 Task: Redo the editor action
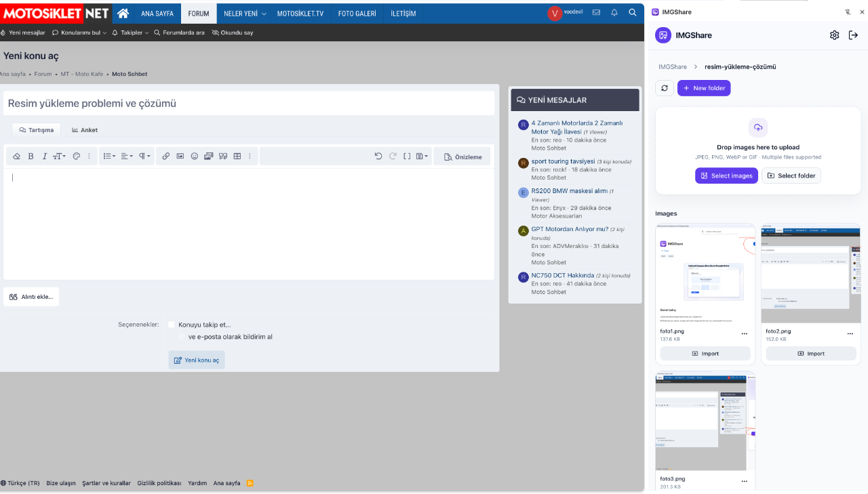point(393,157)
